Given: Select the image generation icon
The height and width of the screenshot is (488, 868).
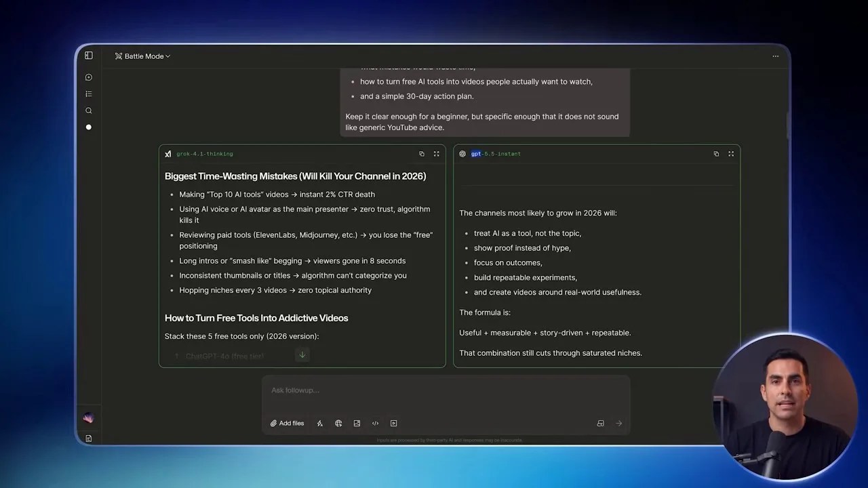Looking at the screenshot, I should point(357,424).
